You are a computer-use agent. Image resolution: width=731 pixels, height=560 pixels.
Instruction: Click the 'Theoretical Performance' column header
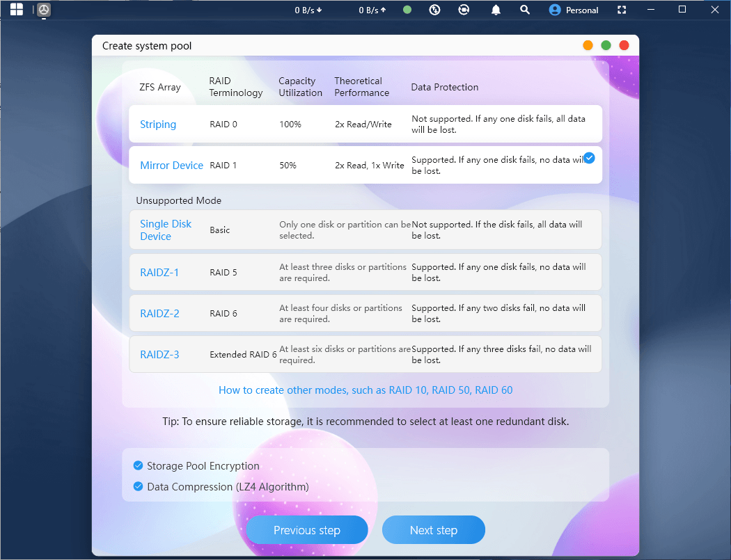pos(362,87)
